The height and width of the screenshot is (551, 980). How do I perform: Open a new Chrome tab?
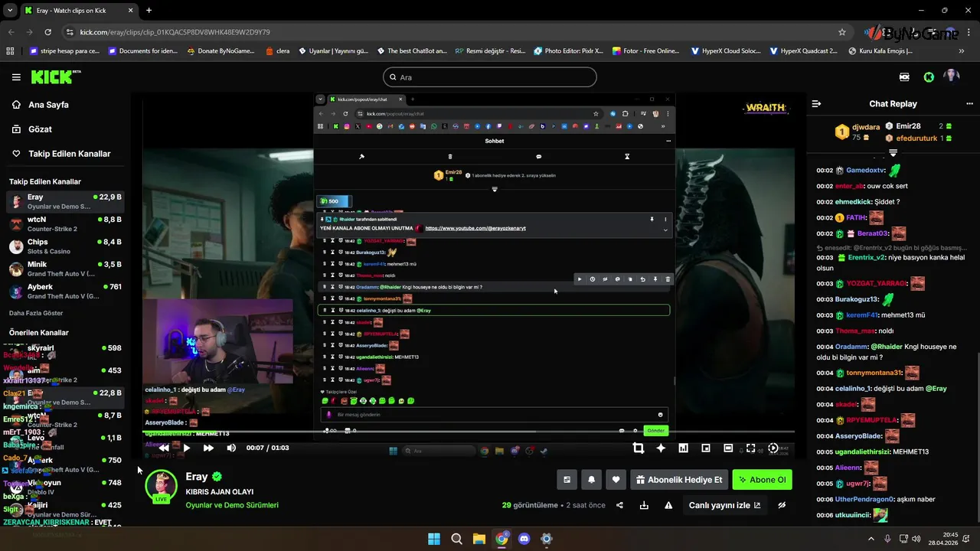(149, 11)
